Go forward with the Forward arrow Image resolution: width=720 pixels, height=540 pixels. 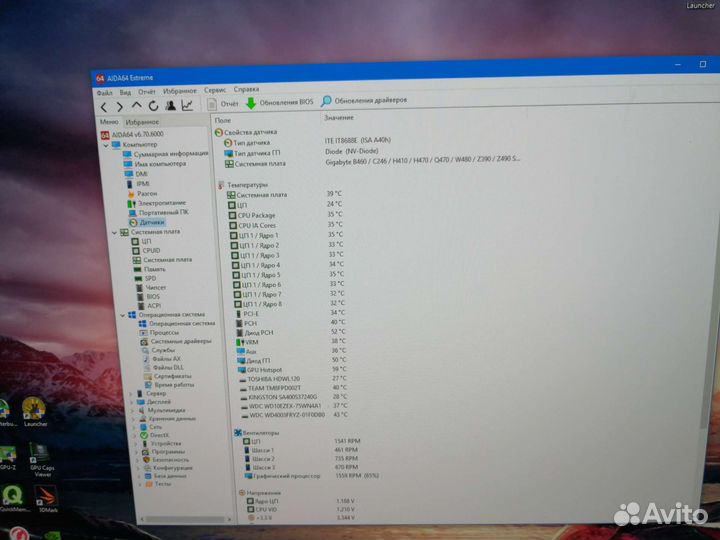[120, 107]
